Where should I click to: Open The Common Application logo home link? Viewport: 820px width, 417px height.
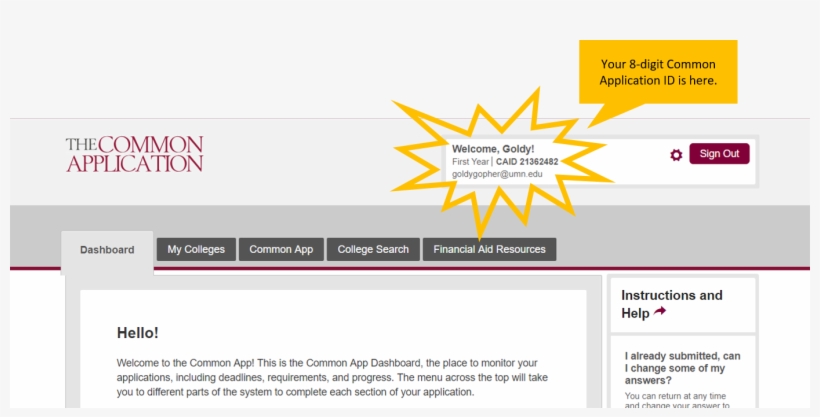(134, 154)
